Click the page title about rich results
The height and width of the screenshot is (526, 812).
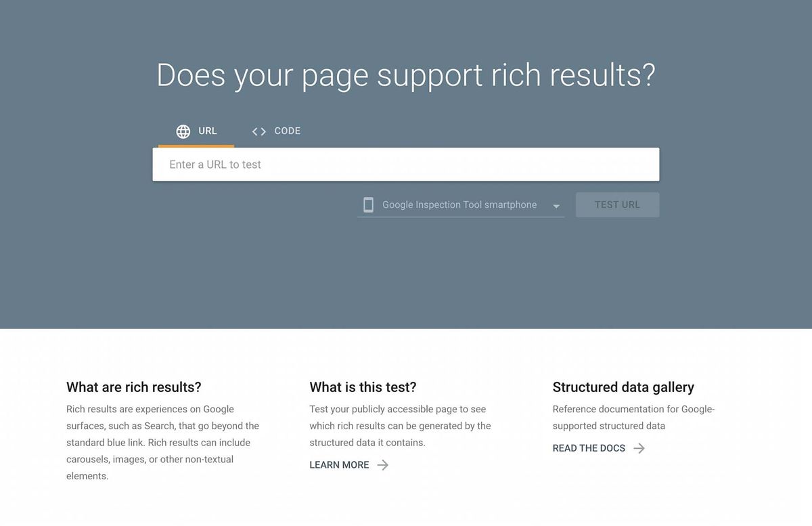(406, 75)
